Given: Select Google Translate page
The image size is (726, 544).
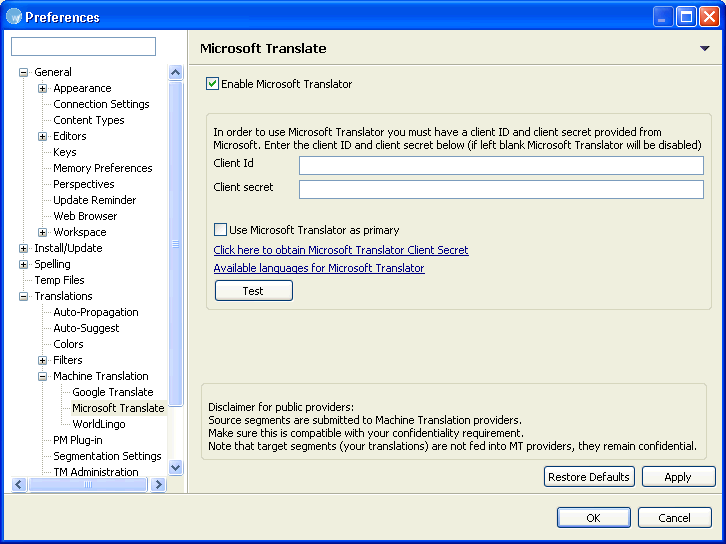Looking at the screenshot, I should point(113,392).
